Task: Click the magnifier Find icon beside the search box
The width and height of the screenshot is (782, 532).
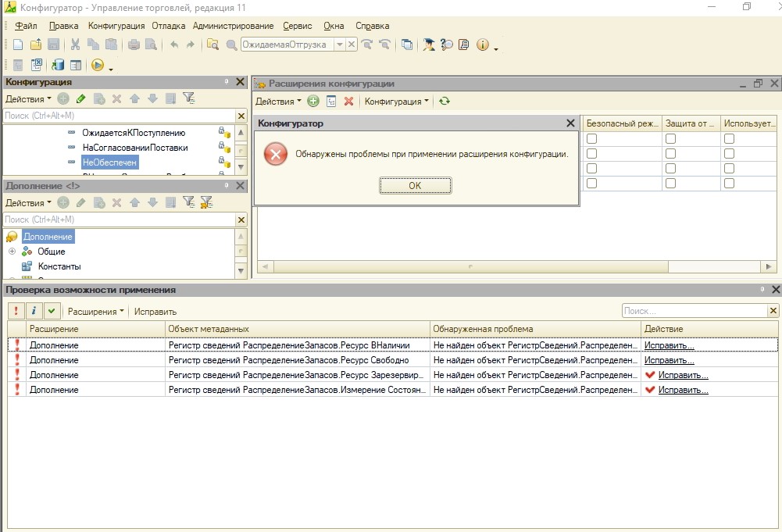Action: [x=231, y=45]
